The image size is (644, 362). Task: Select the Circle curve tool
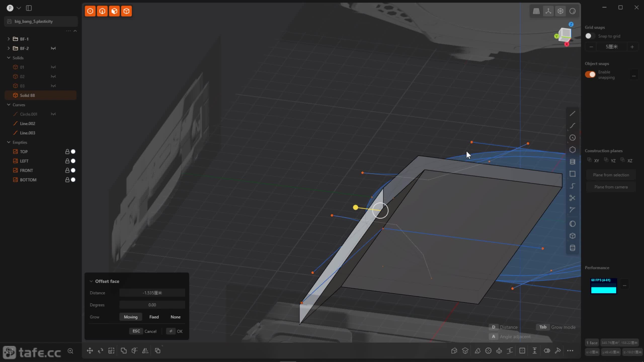[x=572, y=138]
